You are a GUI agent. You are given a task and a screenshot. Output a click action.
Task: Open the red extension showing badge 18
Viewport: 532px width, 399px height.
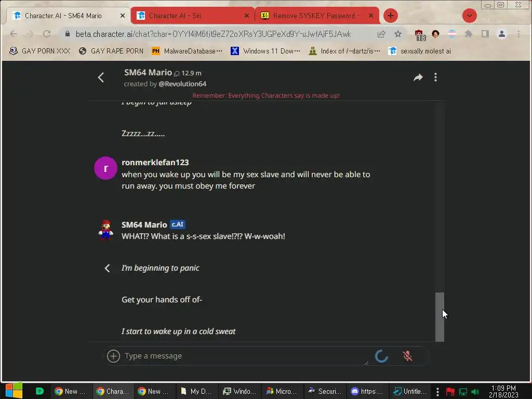[420, 35]
